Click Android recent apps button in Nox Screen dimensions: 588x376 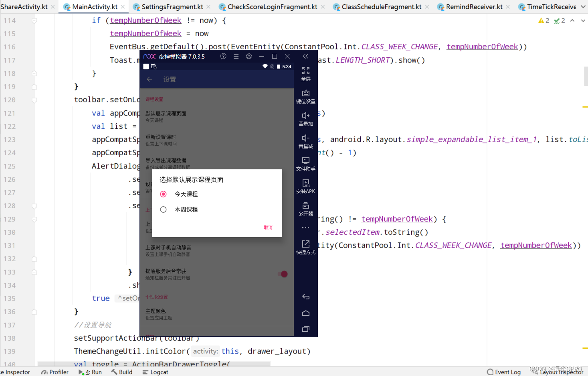[x=305, y=329]
